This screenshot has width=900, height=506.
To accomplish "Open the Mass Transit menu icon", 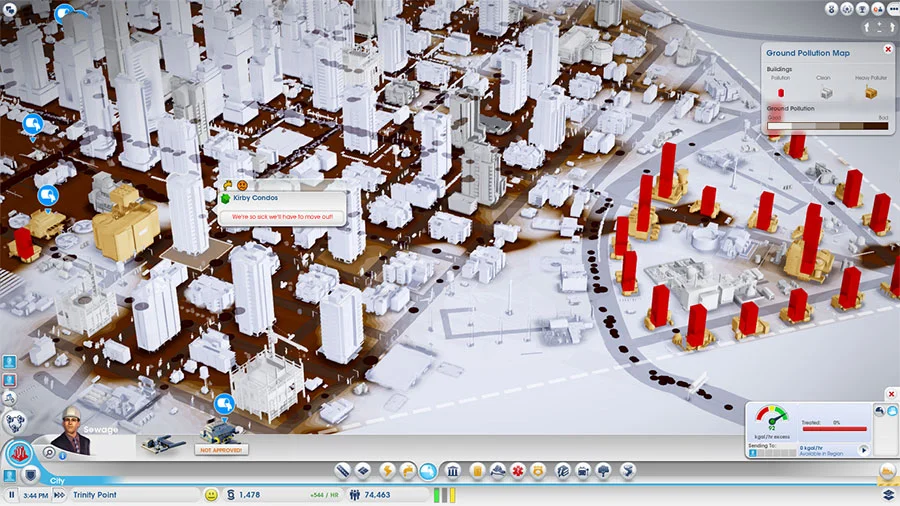I will pos(583,471).
